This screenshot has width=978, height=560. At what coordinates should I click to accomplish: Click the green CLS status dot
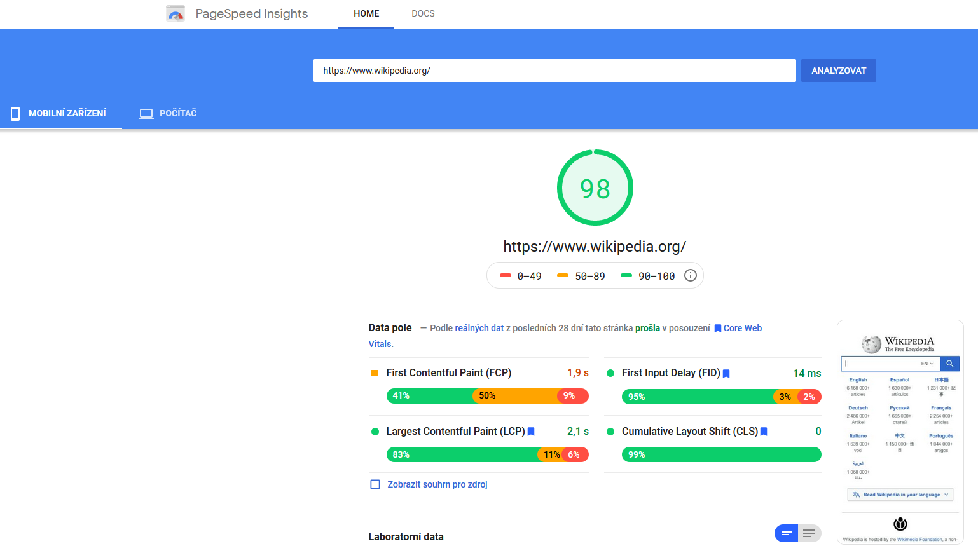[x=610, y=432]
